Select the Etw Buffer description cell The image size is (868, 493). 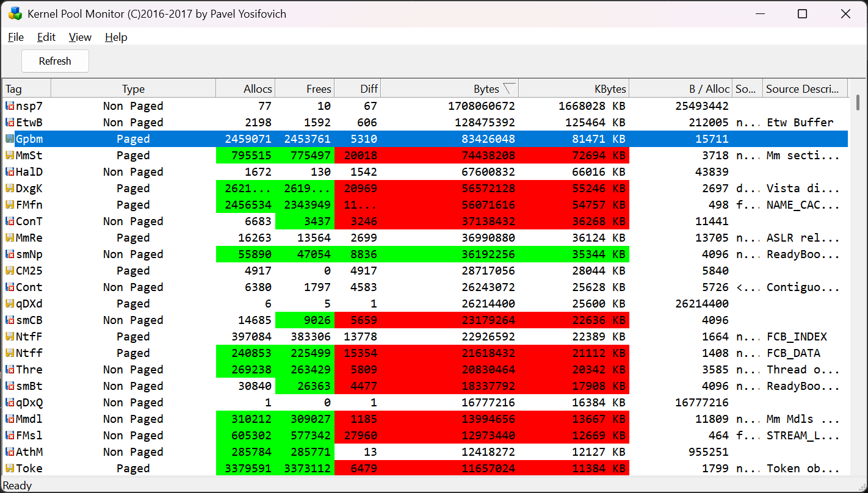pyautogui.click(x=805, y=123)
